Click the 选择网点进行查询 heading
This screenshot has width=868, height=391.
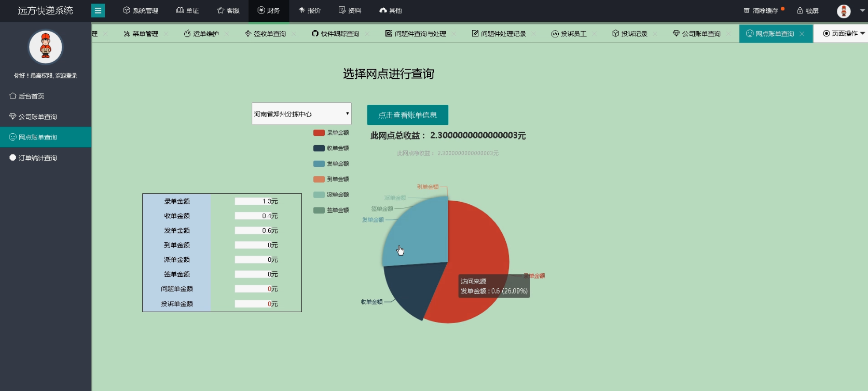(389, 74)
